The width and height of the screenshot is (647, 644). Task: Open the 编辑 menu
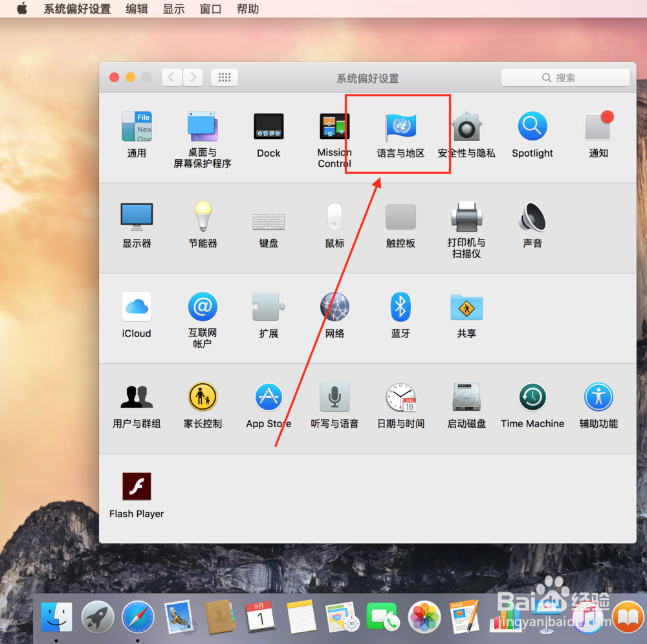tap(137, 8)
